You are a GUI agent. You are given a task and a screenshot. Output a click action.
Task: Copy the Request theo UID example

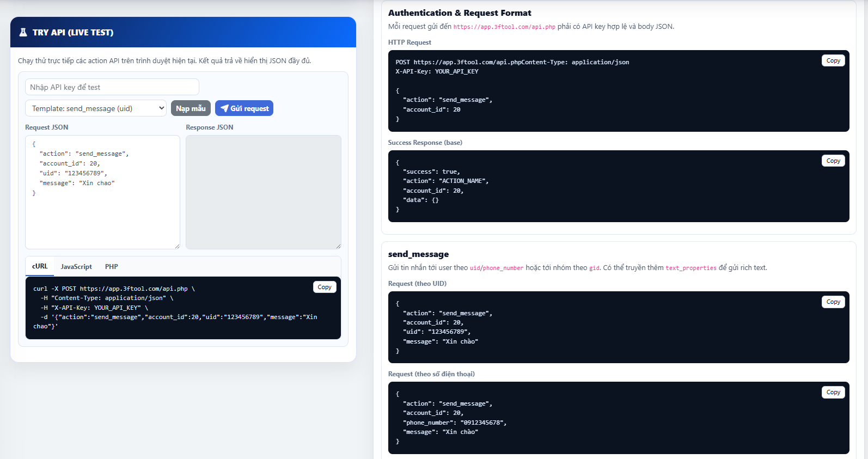(833, 301)
